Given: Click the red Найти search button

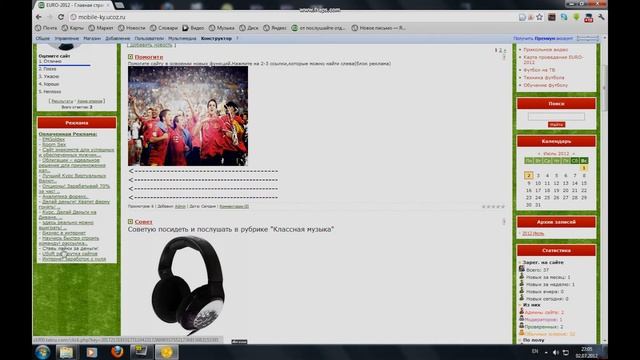Looking at the screenshot, I should coord(556,124).
